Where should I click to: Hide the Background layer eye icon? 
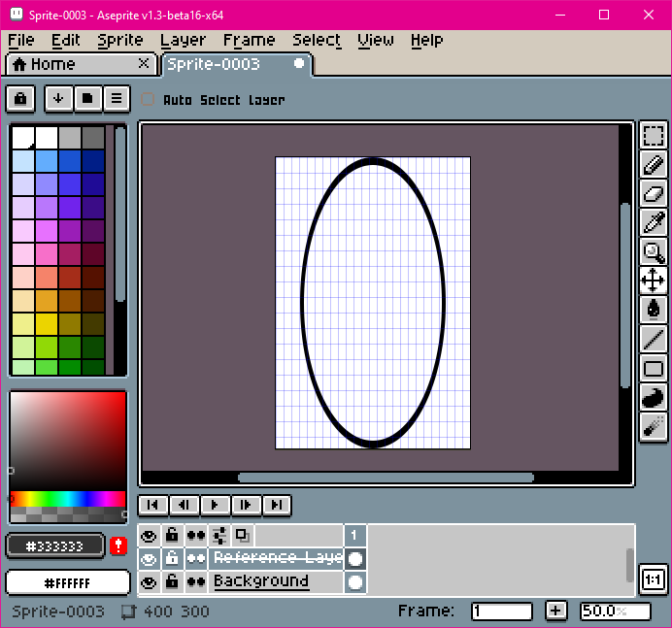coord(149,582)
